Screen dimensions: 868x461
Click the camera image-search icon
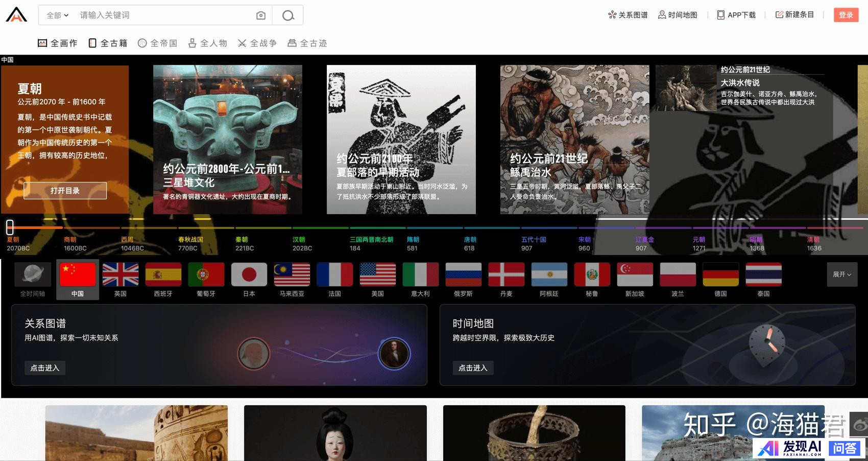[x=260, y=15]
